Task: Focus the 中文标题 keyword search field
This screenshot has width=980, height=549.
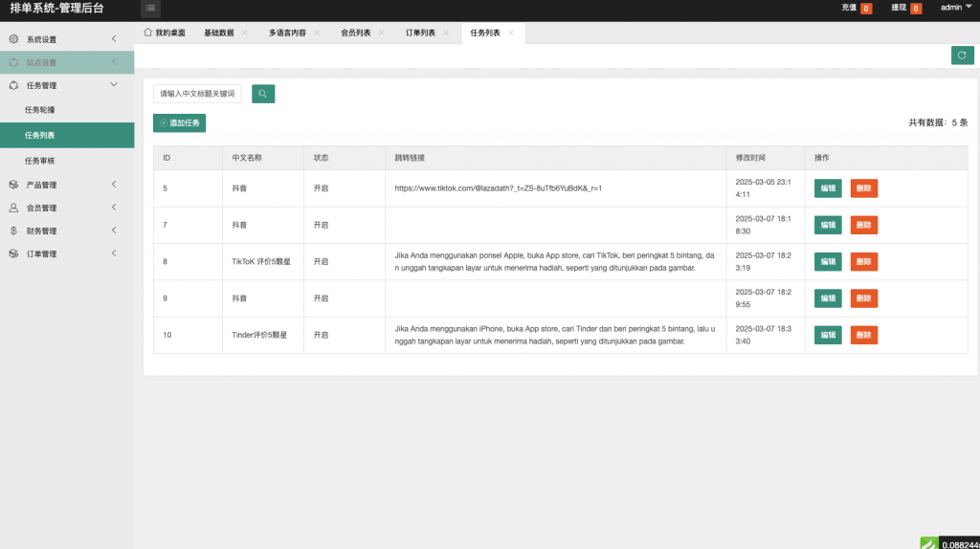Action: pyautogui.click(x=197, y=94)
